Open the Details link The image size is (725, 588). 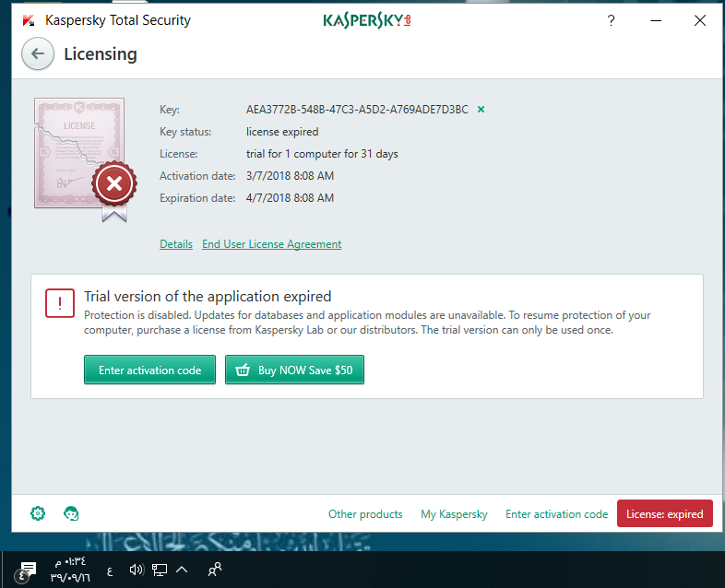(x=175, y=244)
